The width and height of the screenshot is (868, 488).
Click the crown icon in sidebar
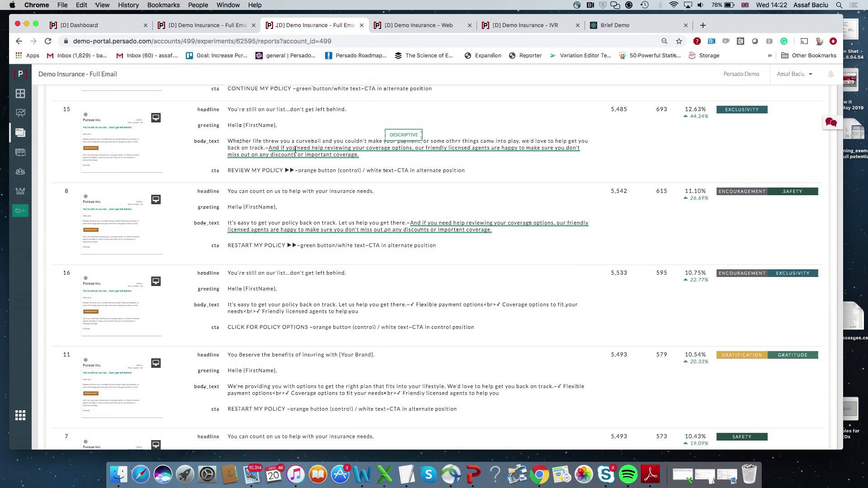coord(20,191)
